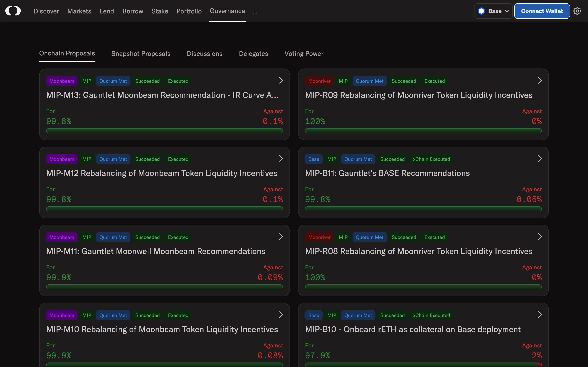Open MIP-M12 using its chevron arrow
The height and width of the screenshot is (367, 588).
[x=281, y=158]
